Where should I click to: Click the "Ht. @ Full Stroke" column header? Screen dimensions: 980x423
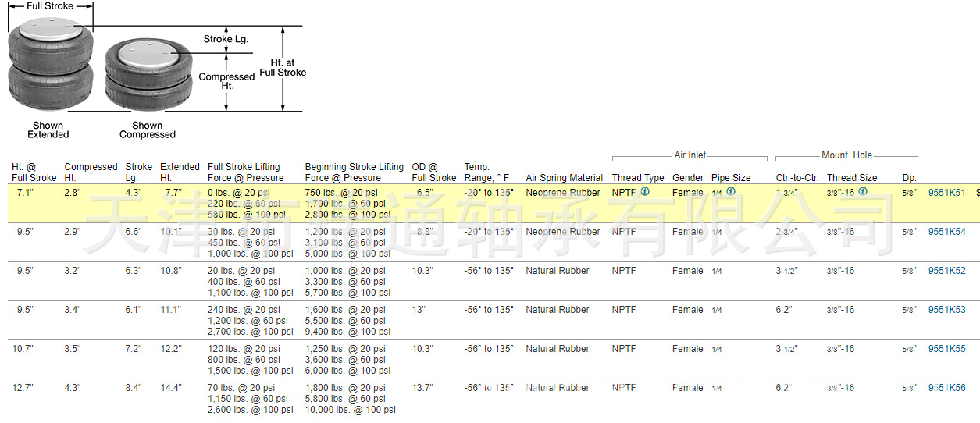[x=34, y=172]
